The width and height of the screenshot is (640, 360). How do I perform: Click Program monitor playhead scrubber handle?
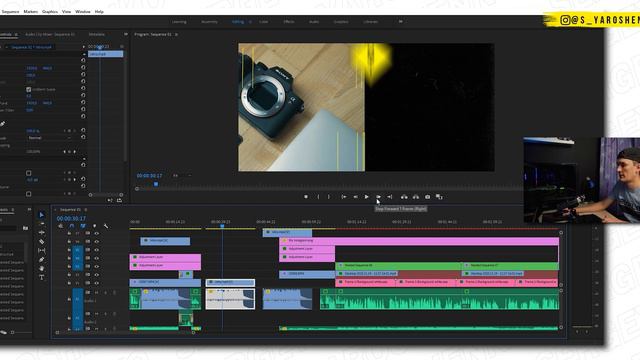(156, 184)
